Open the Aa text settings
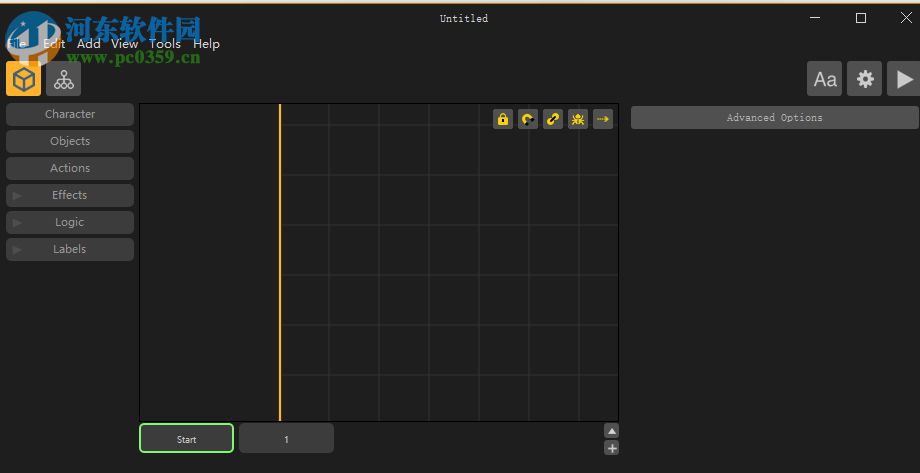The height and width of the screenshot is (473, 920). pos(824,79)
